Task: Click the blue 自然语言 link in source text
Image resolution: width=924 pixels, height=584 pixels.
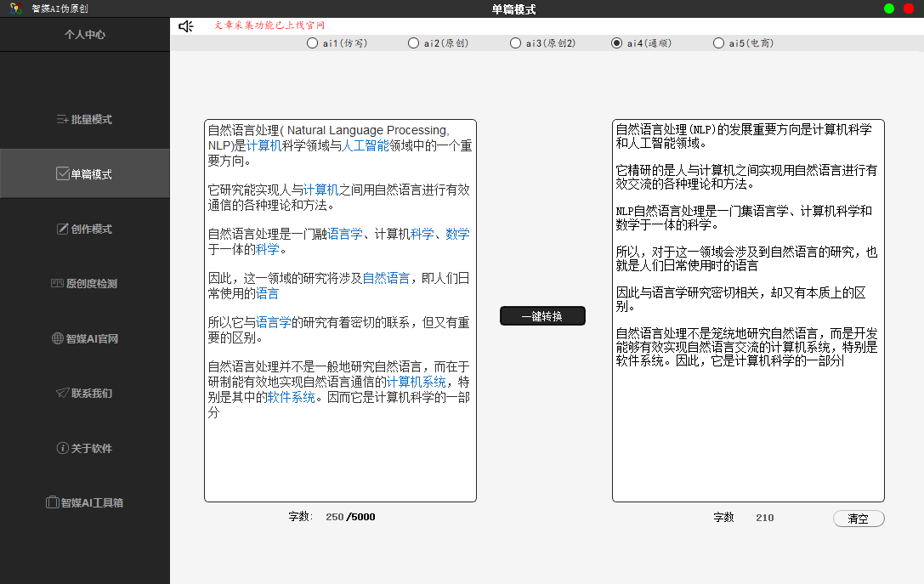Action: [386, 278]
